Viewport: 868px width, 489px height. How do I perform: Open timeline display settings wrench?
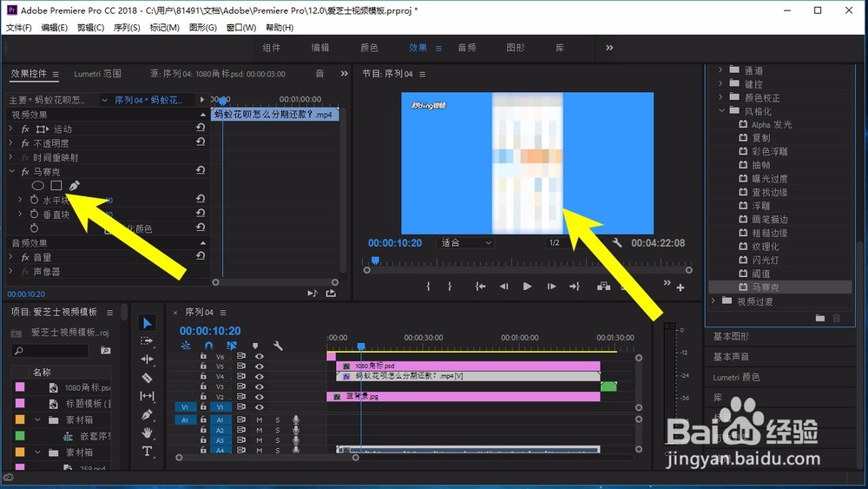(x=278, y=346)
